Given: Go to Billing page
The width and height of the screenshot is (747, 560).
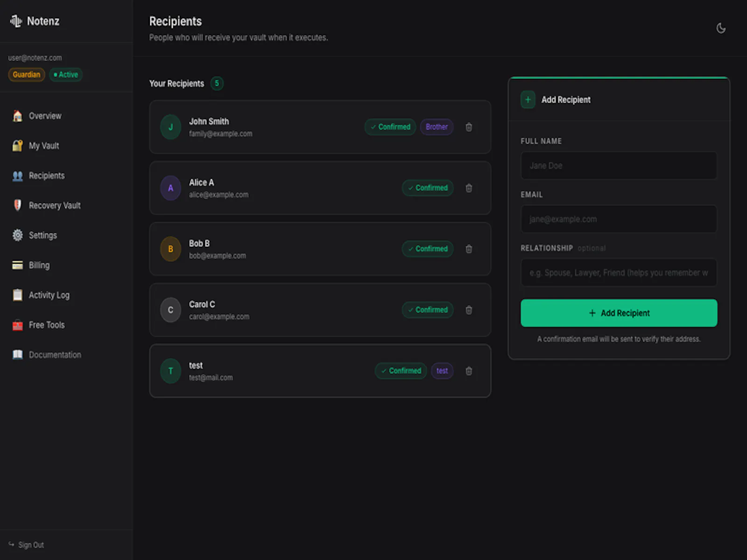Looking at the screenshot, I should [x=39, y=265].
